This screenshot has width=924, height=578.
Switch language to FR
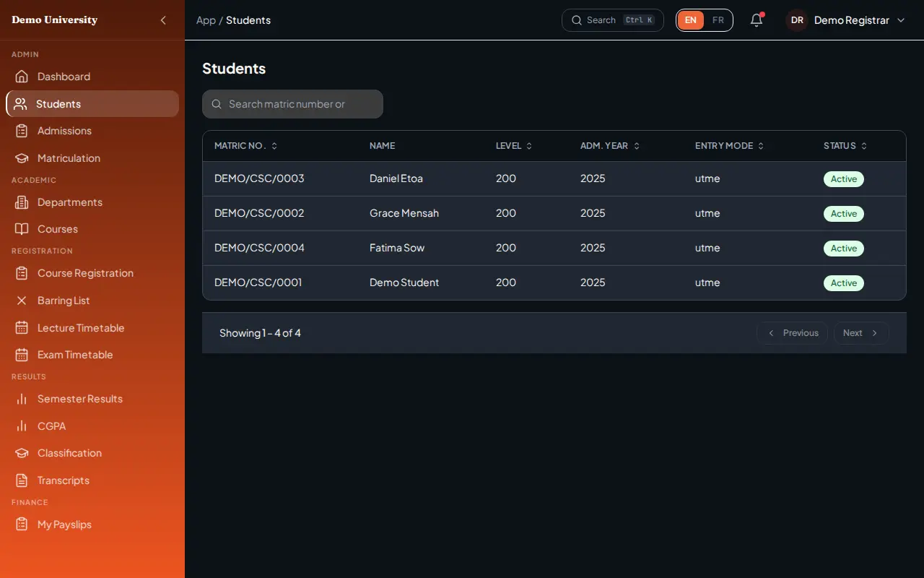pos(718,20)
